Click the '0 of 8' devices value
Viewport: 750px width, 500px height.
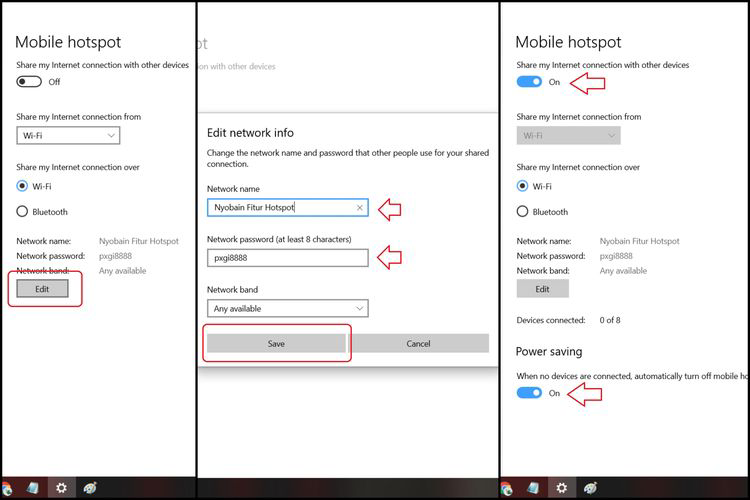point(610,320)
